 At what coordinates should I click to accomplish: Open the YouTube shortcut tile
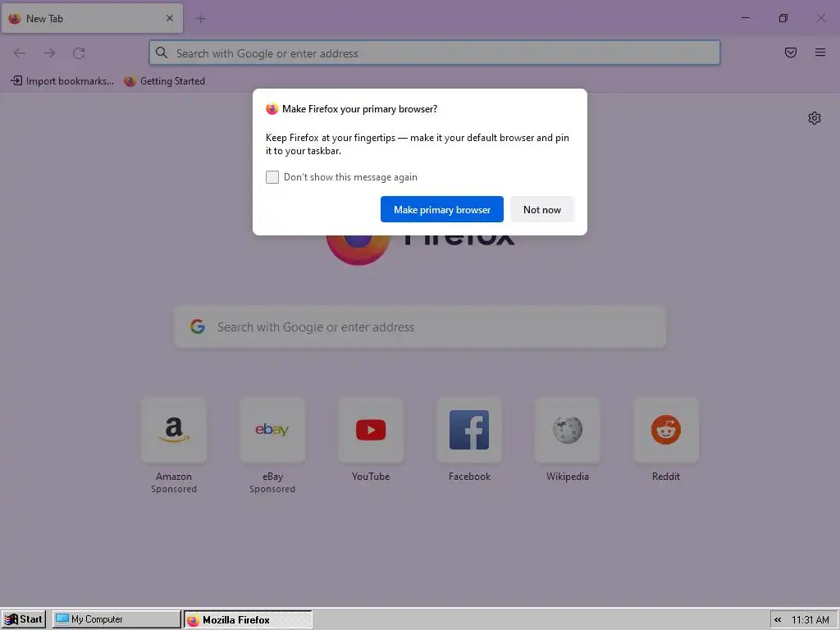371,430
